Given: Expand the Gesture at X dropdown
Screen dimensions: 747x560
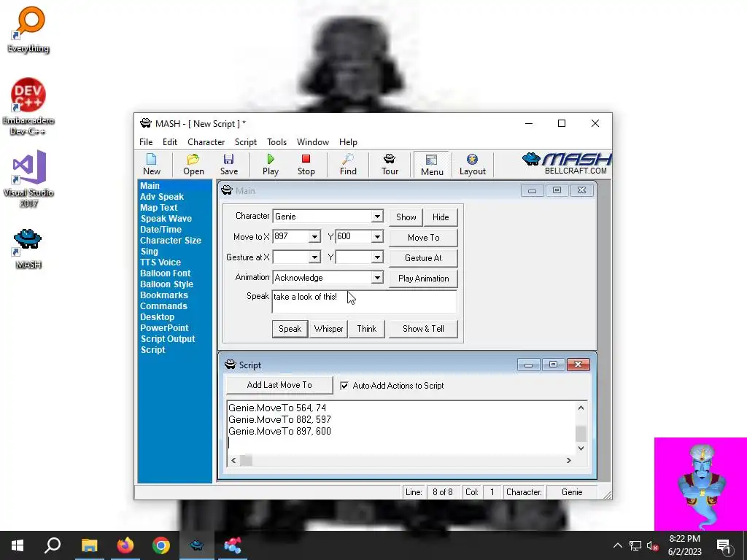Looking at the screenshot, I should (314, 257).
